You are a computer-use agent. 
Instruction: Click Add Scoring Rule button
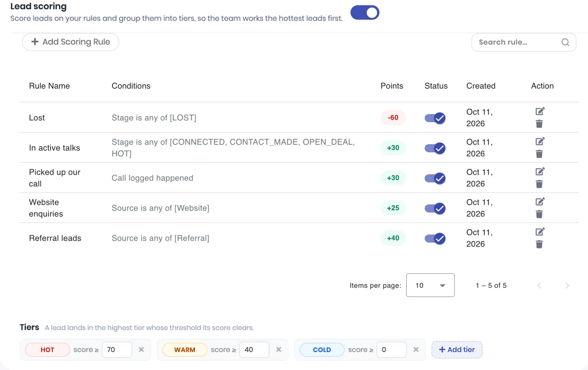click(x=71, y=42)
